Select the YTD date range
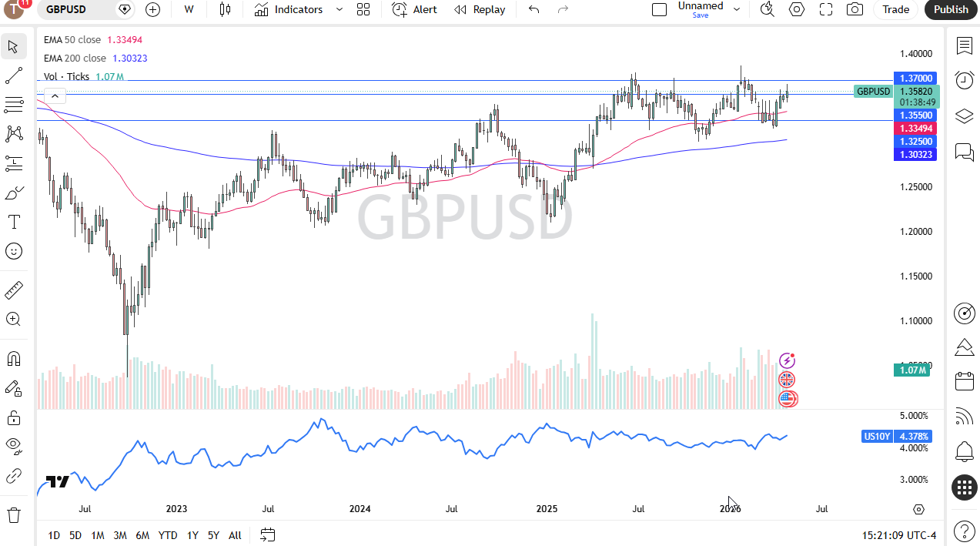 (x=168, y=535)
